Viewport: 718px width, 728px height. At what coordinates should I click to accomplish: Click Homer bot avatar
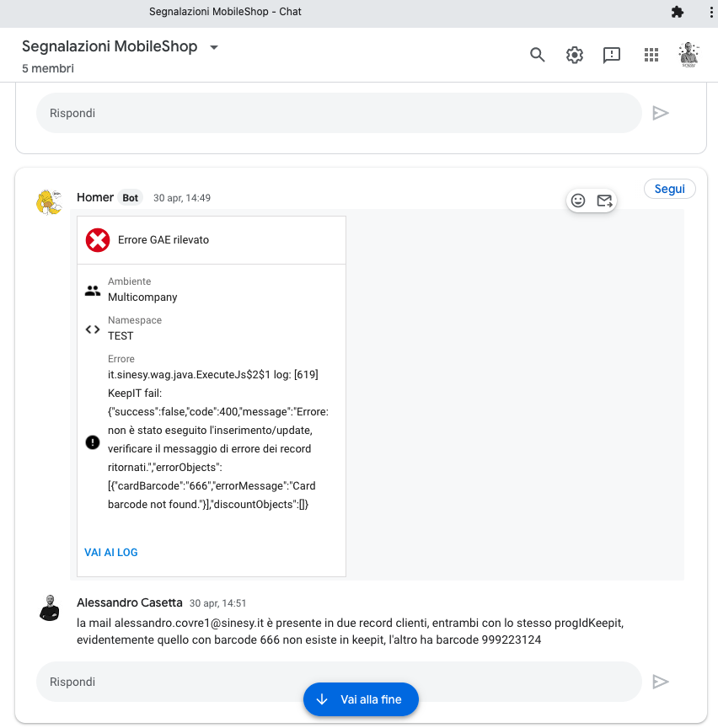pos(49,202)
